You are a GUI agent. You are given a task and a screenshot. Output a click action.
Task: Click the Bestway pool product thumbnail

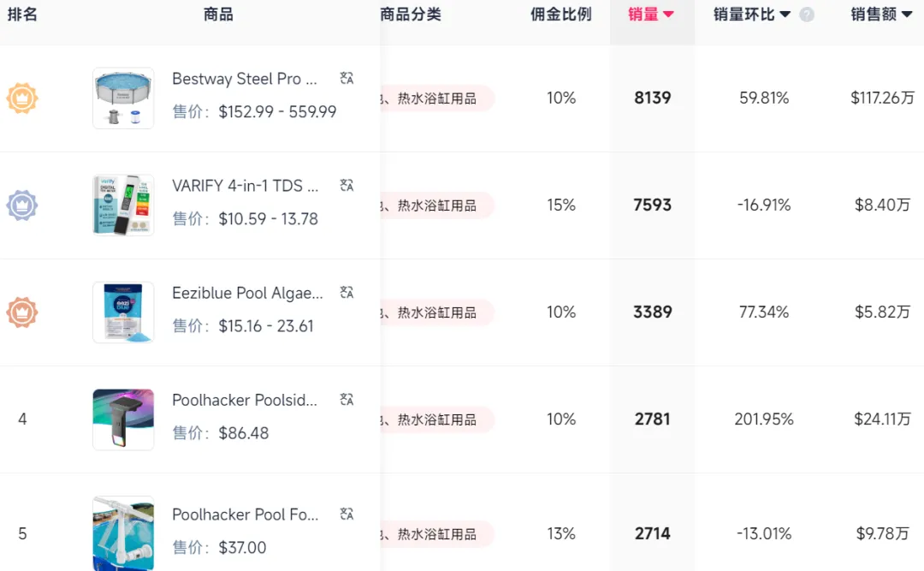tap(123, 98)
